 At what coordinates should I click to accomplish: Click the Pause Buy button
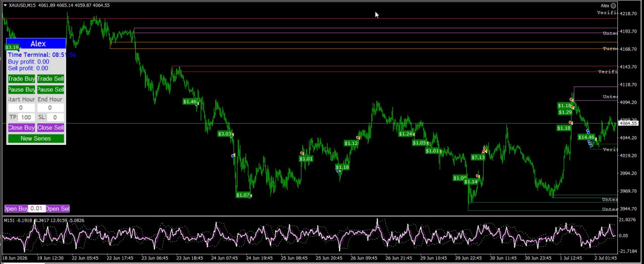point(22,90)
